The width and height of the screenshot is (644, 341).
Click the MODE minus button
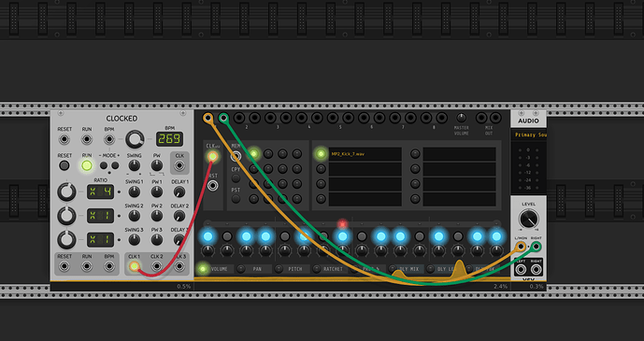point(104,165)
